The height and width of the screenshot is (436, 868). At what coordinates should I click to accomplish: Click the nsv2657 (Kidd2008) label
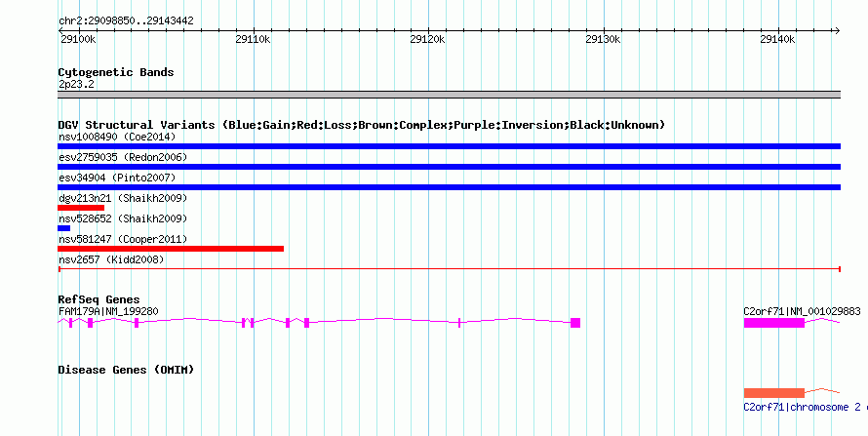[x=111, y=259]
